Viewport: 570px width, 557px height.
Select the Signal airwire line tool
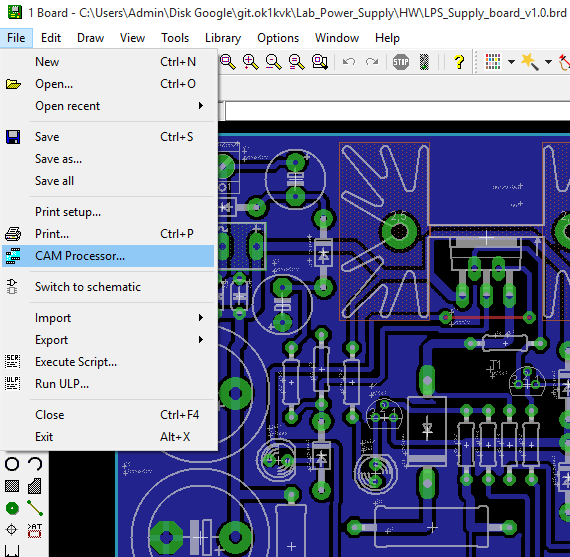(x=35, y=508)
